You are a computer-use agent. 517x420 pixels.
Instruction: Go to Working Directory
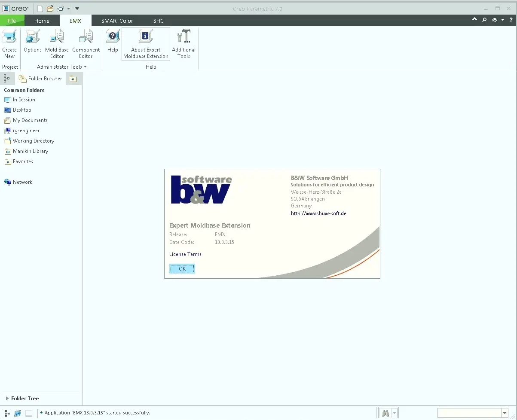29,141
